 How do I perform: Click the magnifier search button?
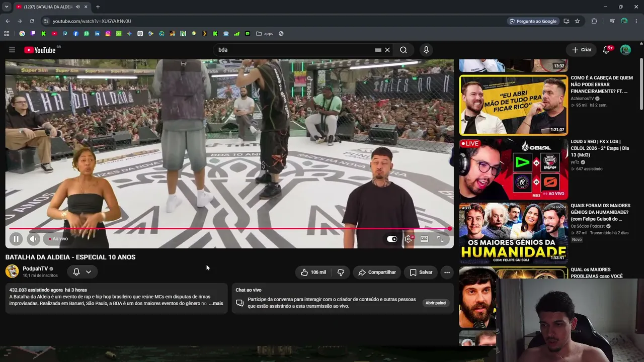[404, 50]
